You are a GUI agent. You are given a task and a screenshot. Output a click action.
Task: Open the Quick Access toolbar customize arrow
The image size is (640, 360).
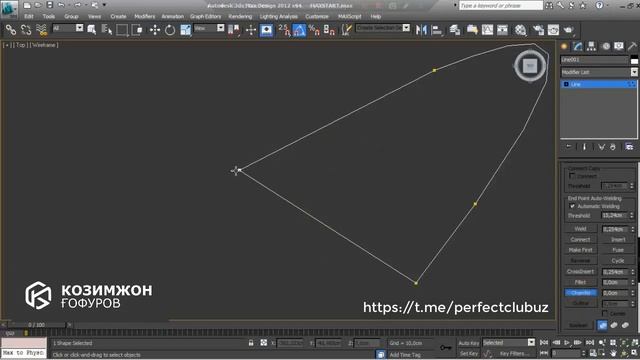[104, 5]
